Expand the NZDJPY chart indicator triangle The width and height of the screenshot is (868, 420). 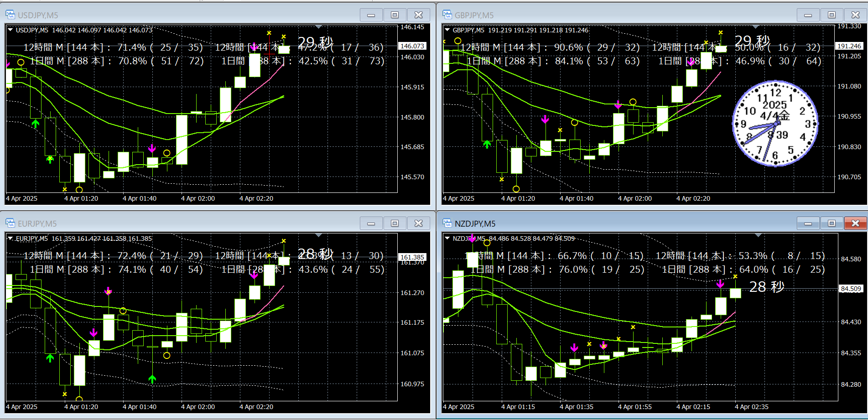(x=447, y=239)
